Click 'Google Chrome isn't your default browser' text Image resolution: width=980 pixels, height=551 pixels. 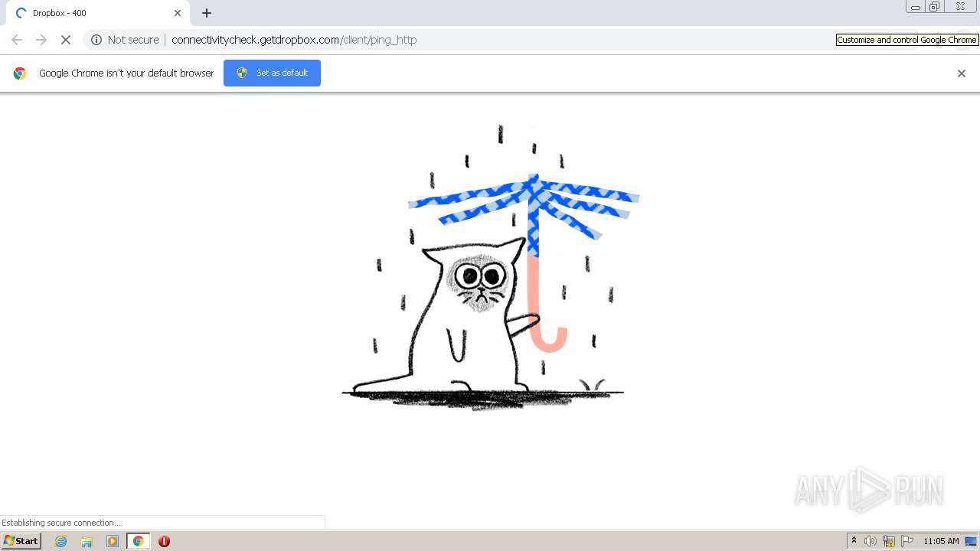(x=126, y=73)
